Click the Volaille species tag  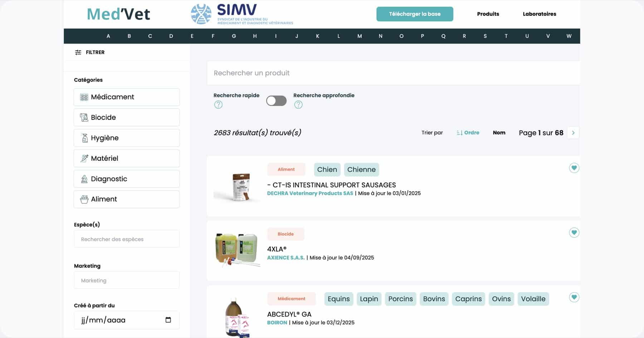[x=533, y=299]
